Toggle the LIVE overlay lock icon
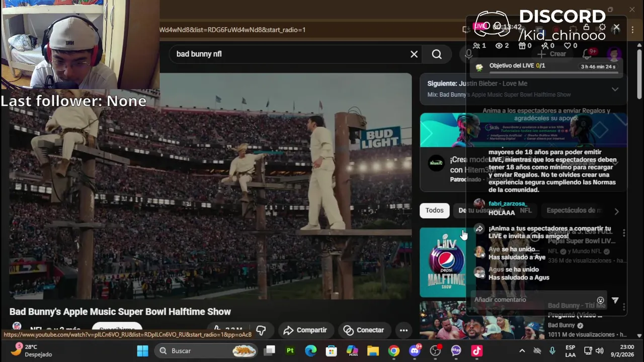This screenshot has height=362, width=644. point(587,27)
